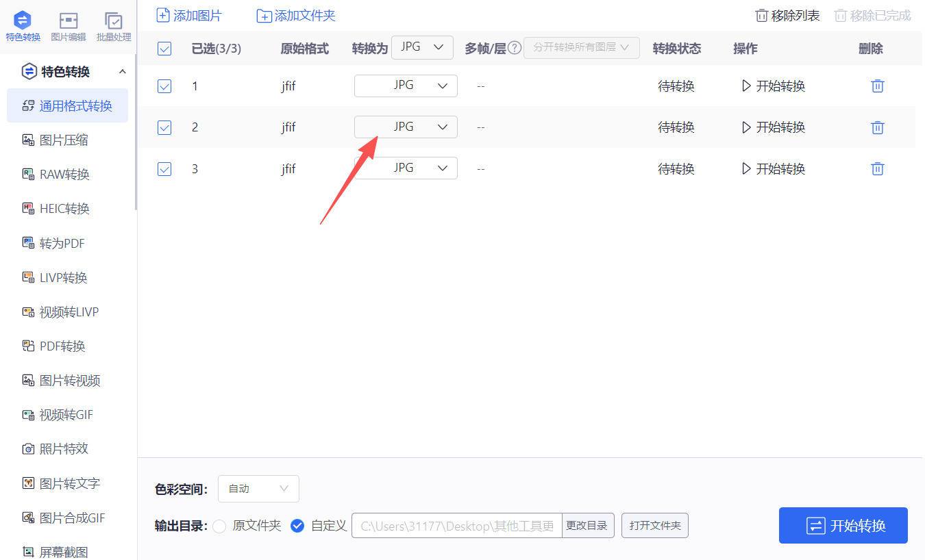Screen dimensions: 925x560
Task: Click play icon for row 2 开始转换
Action: click(746, 127)
